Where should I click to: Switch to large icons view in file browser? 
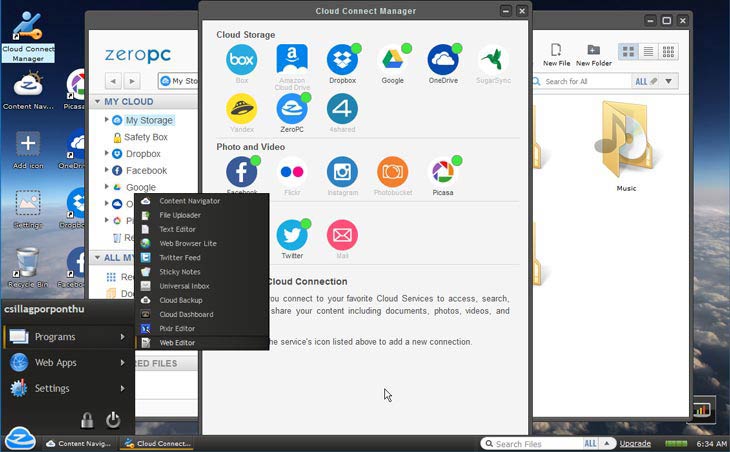click(x=628, y=51)
